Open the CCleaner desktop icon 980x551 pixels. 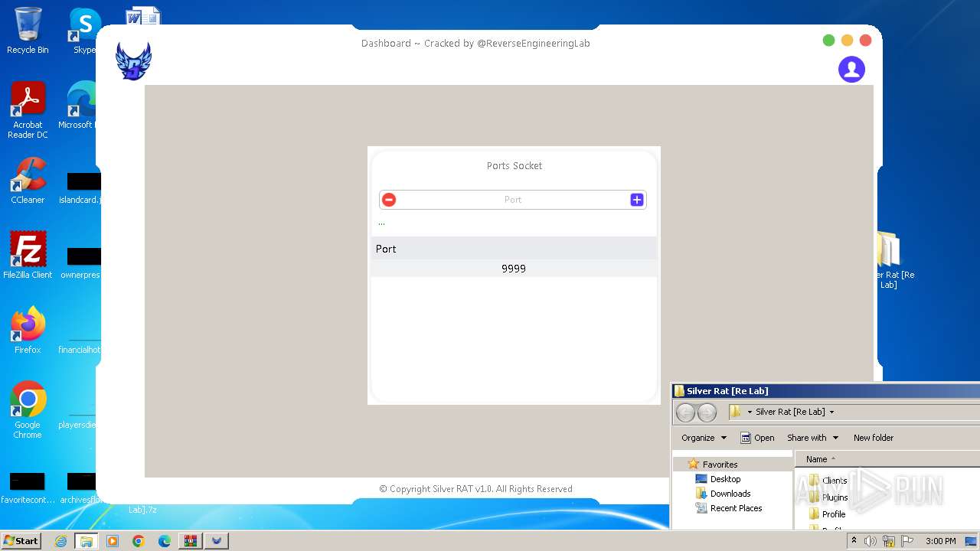[x=28, y=181]
